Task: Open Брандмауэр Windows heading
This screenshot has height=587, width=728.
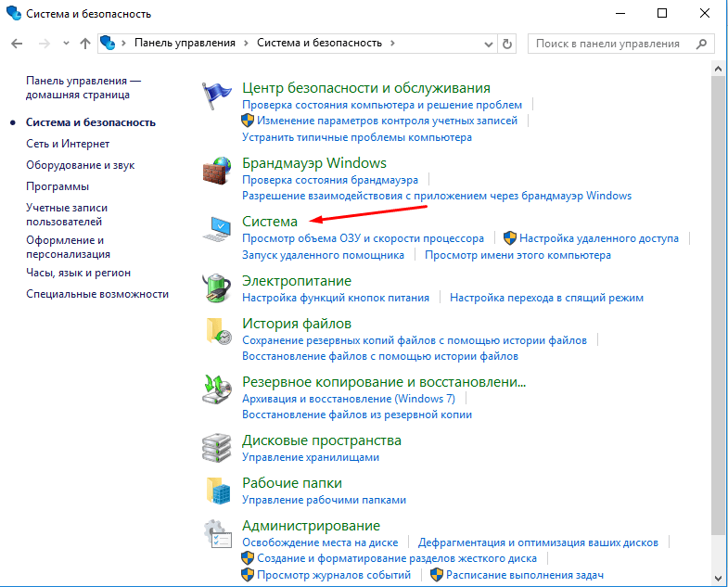Action: coord(314,163)
